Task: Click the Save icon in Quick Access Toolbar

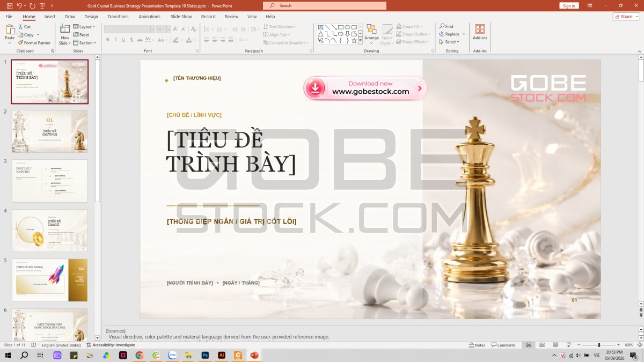Action: [9, 5]
